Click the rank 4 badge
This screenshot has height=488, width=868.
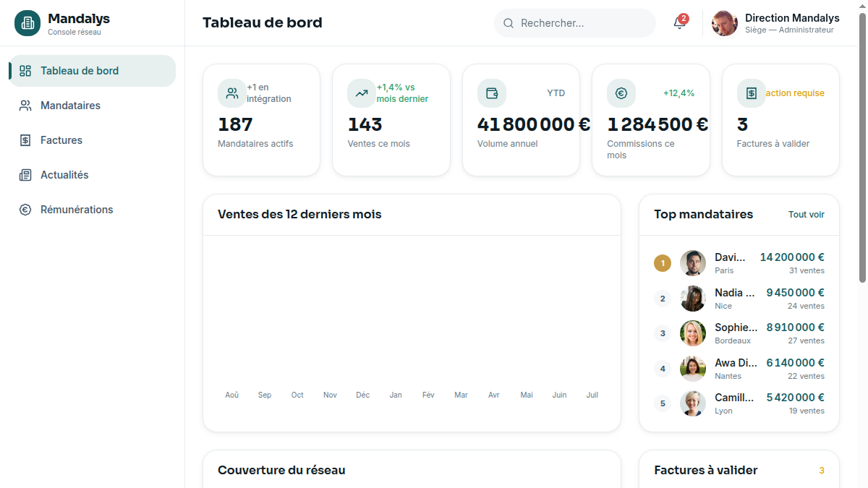click(663, 369)
